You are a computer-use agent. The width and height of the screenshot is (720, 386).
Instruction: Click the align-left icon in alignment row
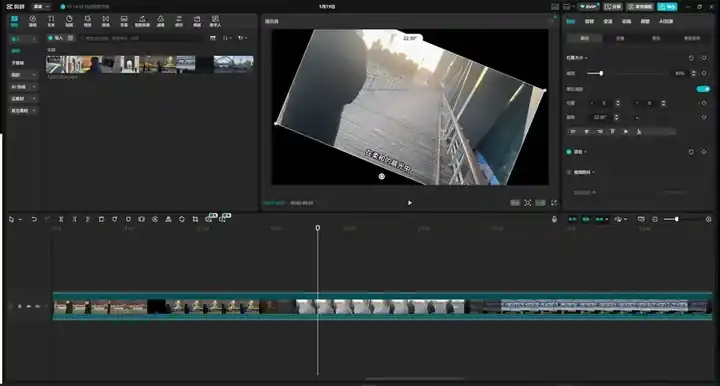tap(573, 132)
